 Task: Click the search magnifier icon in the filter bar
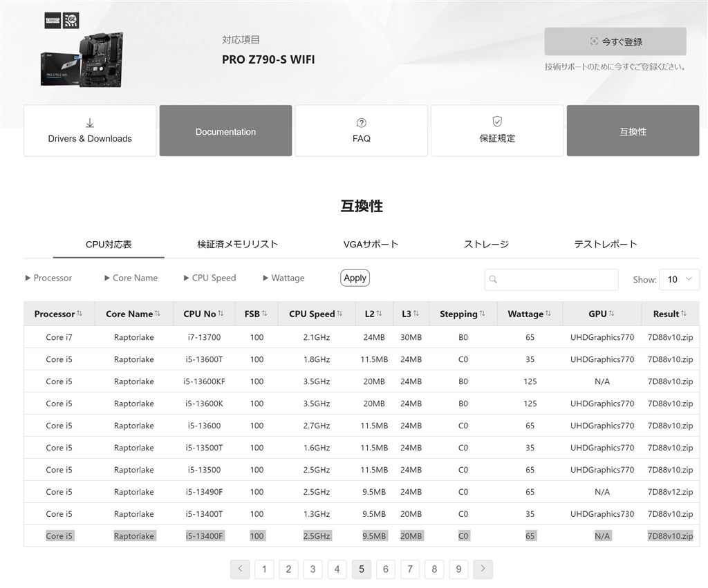pyautogui.click(x=492, y=279)
